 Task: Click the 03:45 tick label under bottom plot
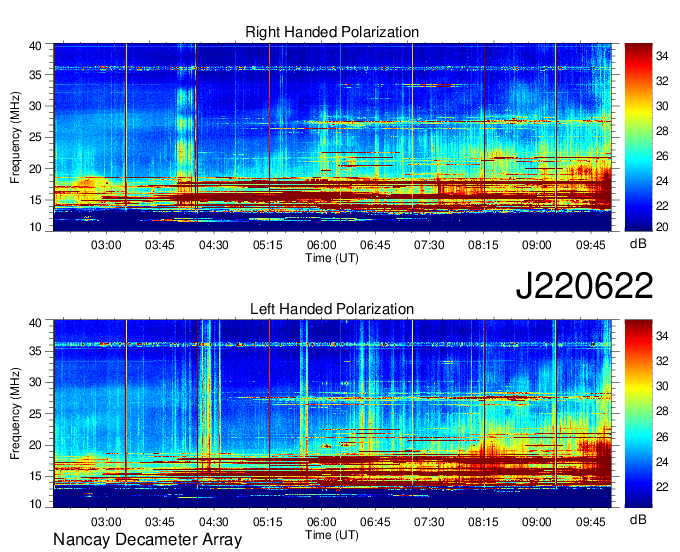click(160, 522)
